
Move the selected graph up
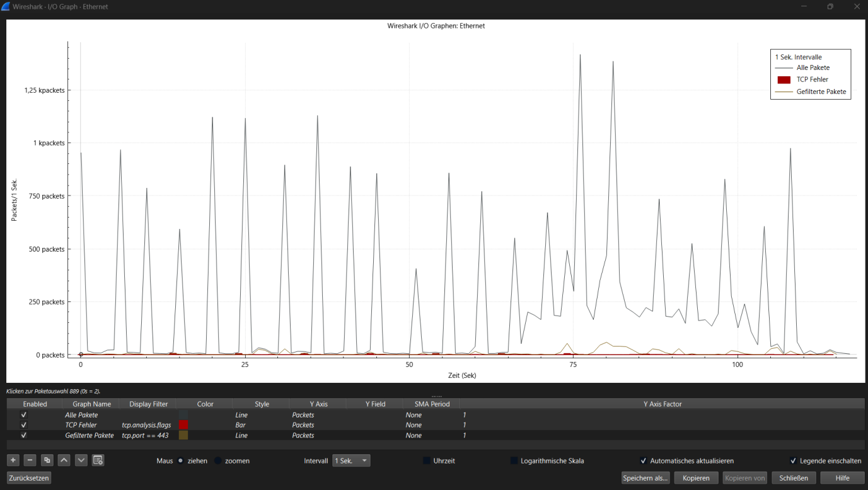(64, 460)
